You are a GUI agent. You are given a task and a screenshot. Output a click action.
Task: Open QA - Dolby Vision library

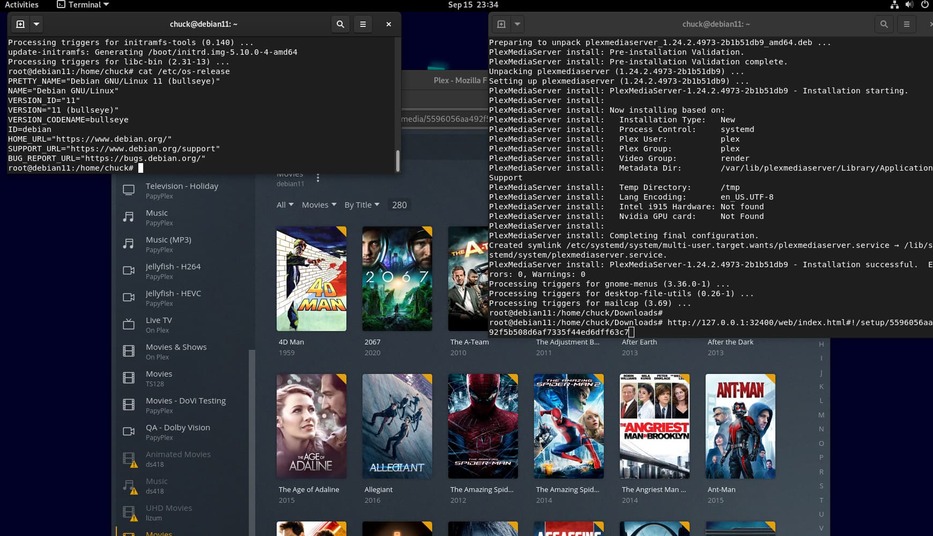tap(177, 428)
